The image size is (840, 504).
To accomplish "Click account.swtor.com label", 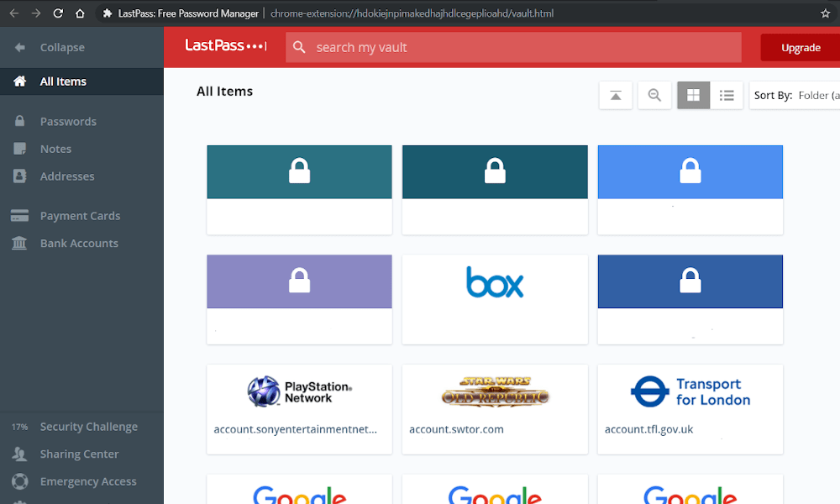I will [x=456, y=429].
